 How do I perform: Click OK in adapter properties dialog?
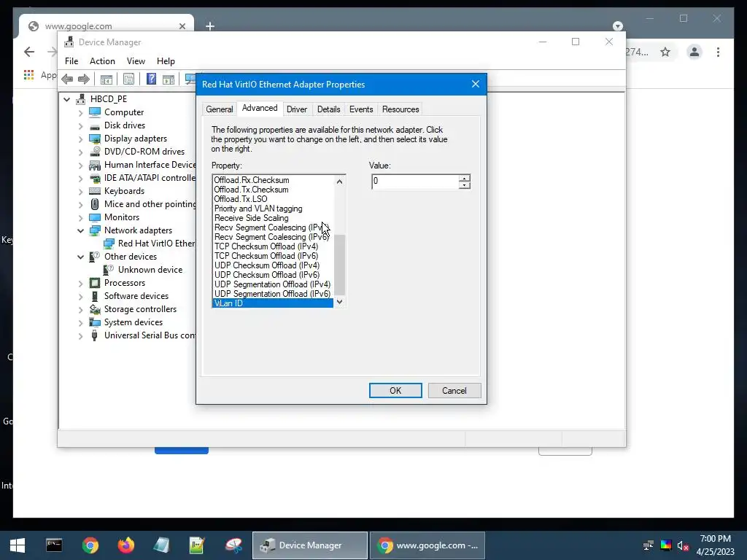click(x=395, y=391)
